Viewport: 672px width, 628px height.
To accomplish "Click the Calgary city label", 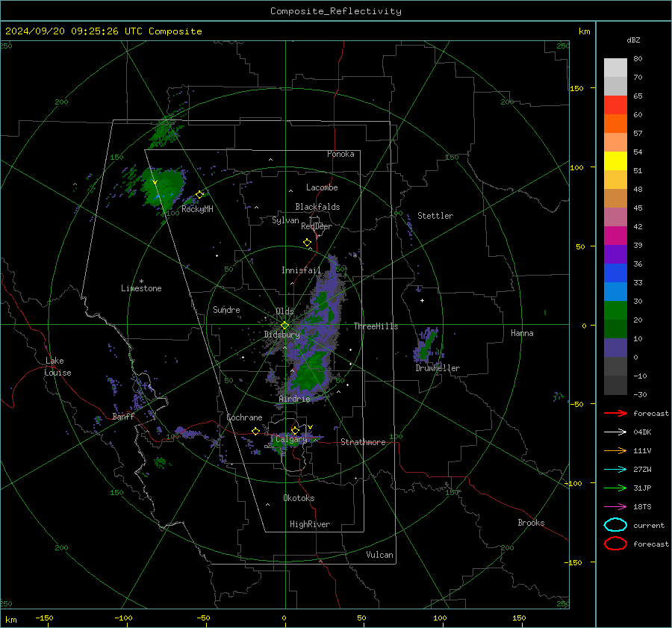I will pyautogui.click(x=291, y=439).
